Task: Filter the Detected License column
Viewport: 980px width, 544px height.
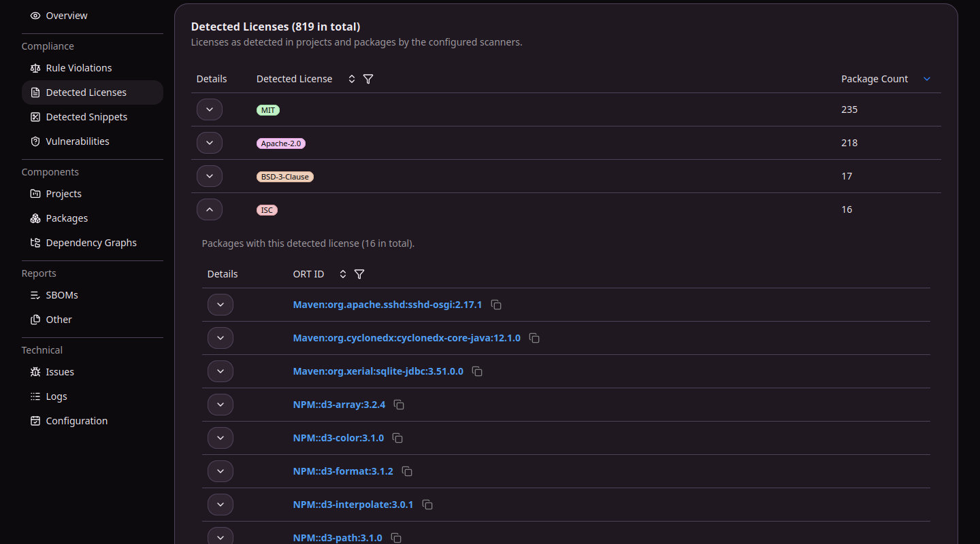Action: (368, 79)
